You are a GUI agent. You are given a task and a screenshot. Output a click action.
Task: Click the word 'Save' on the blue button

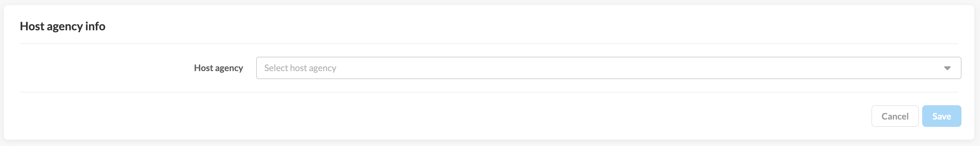(941, 116)
